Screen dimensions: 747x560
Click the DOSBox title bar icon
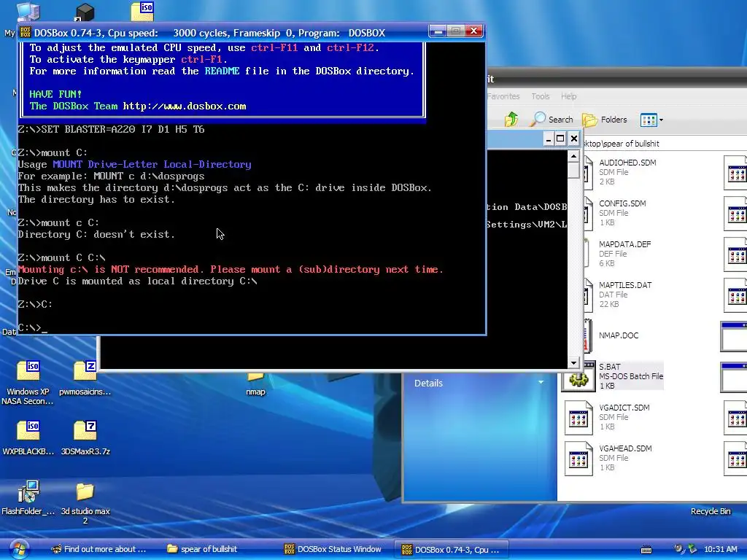(26, 32)
